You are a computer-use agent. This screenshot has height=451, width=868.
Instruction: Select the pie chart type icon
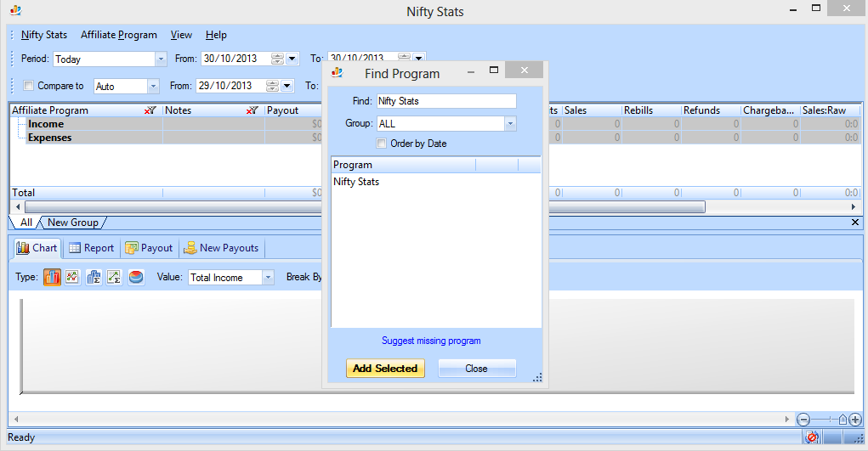pyautogui.click(x=136, y=277)
